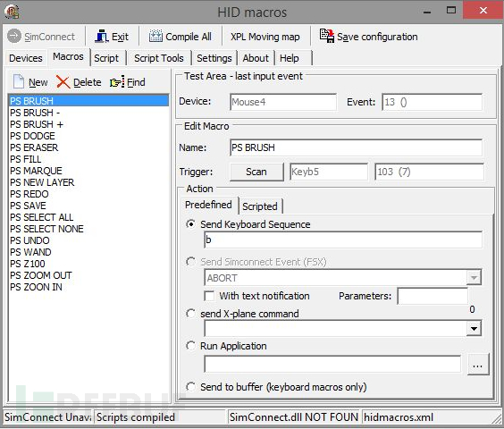Viewport: 504px width, 429px height.
Task: Click the browse ellipsis button for Run Application
Action: (478, 365)
